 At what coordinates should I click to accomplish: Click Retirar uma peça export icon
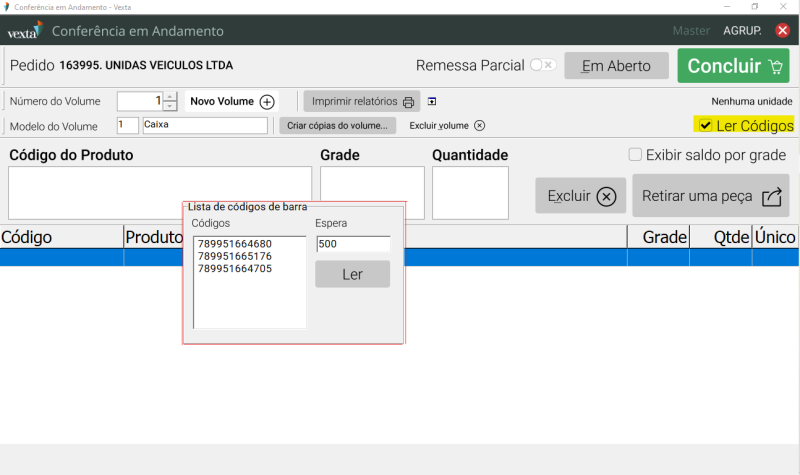pos(771,197)
